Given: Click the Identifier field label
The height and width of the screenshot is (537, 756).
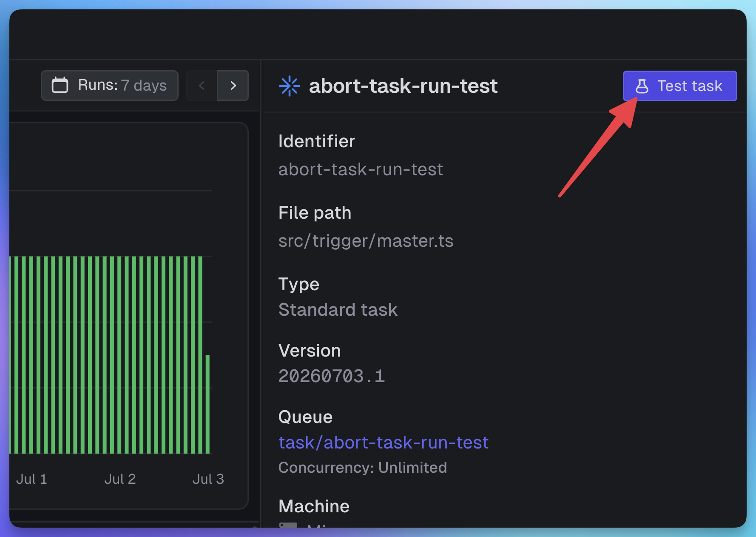Looking at the screenshot, I should click(x=316, y=141).
